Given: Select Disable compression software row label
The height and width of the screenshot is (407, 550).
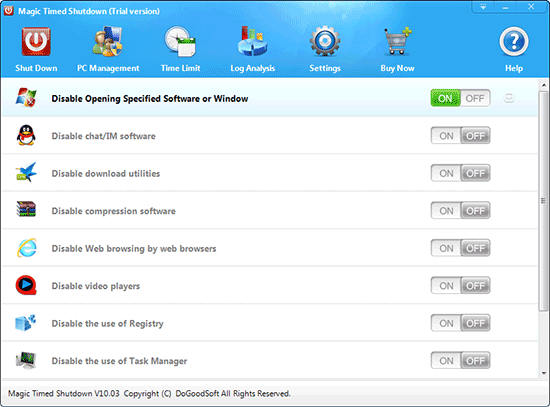Looking at the screenshot, I should click(113, 211).
